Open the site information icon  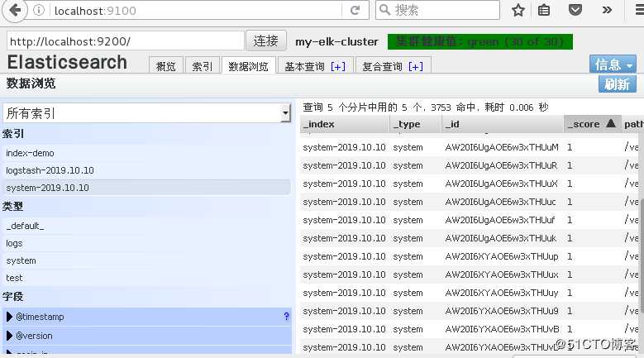click(x=39, y=10)
